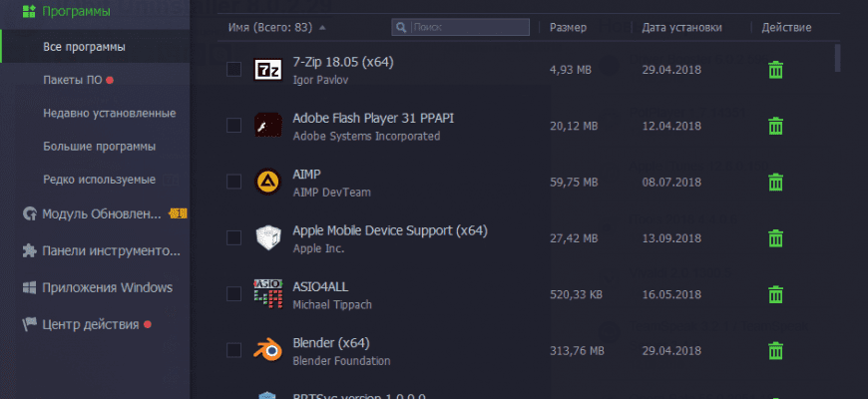The height and width of the screenshot is (399, 868).
Task: Click the 313,76 MB size value
Action: coord(577,351)
